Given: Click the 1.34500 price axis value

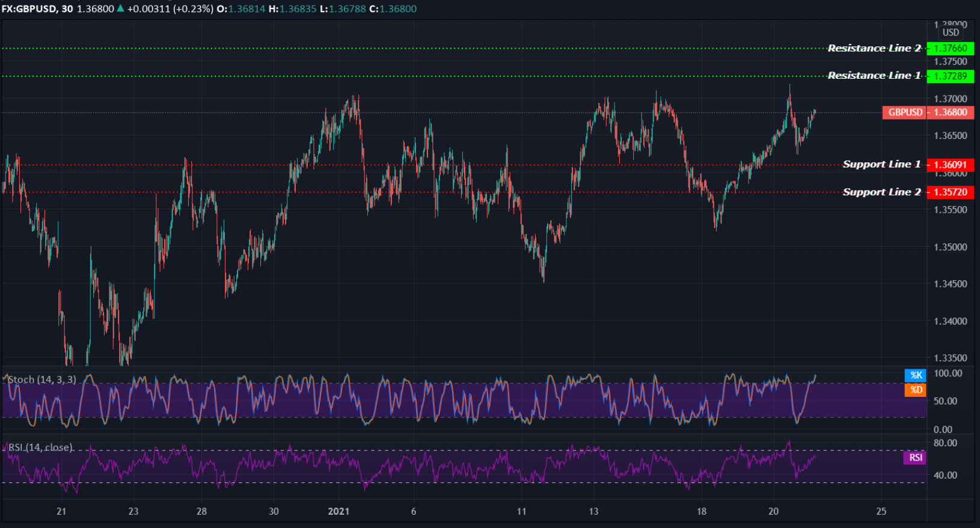Looking at the screenshot, I should point(951,284).
